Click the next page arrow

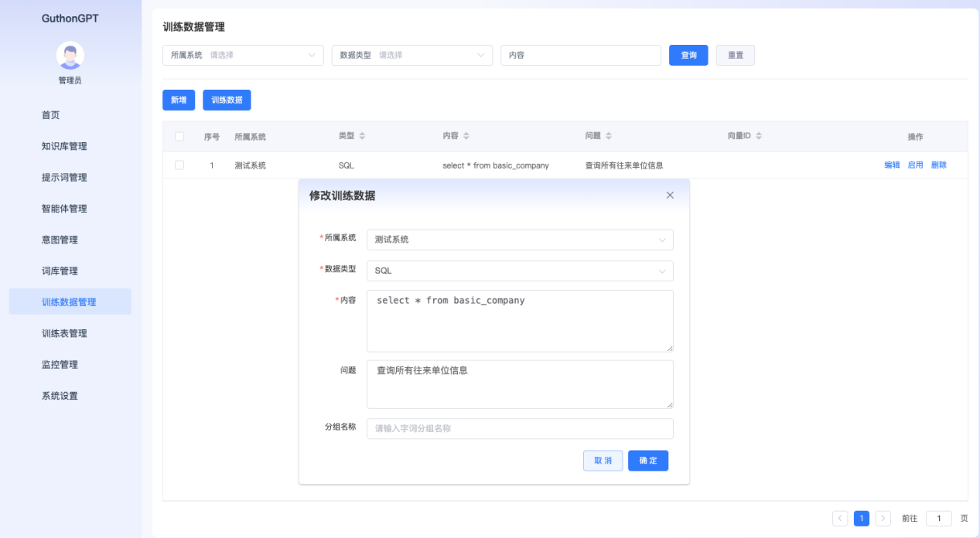(883, 518)
